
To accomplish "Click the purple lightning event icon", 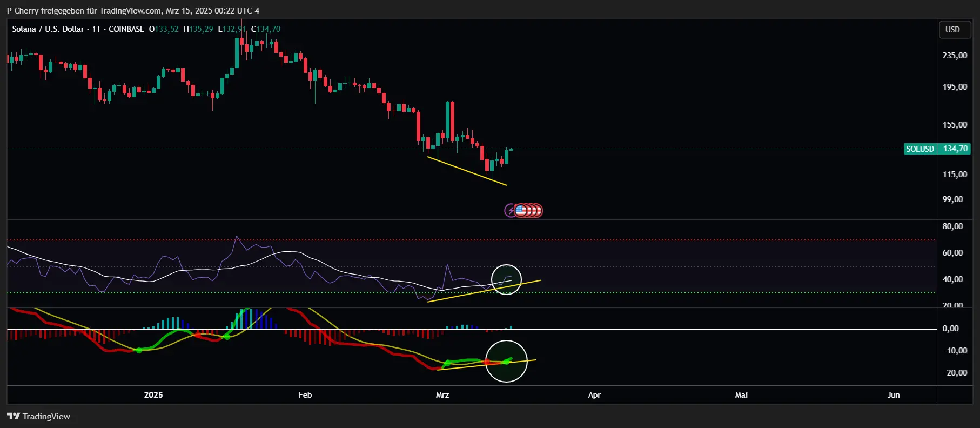I will click(509, 210).
